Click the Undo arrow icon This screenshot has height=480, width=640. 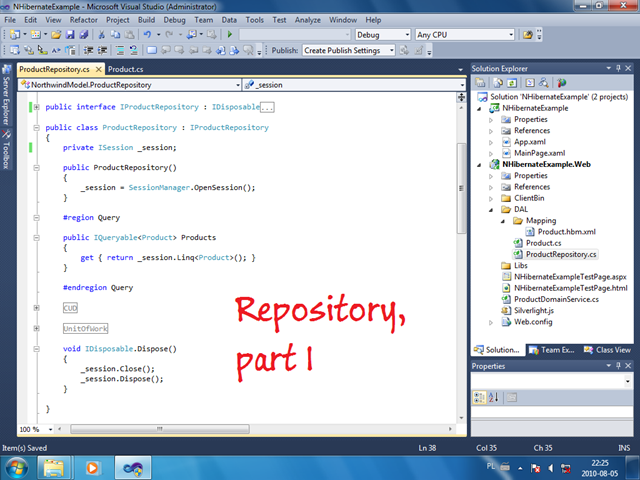(147, 35)
